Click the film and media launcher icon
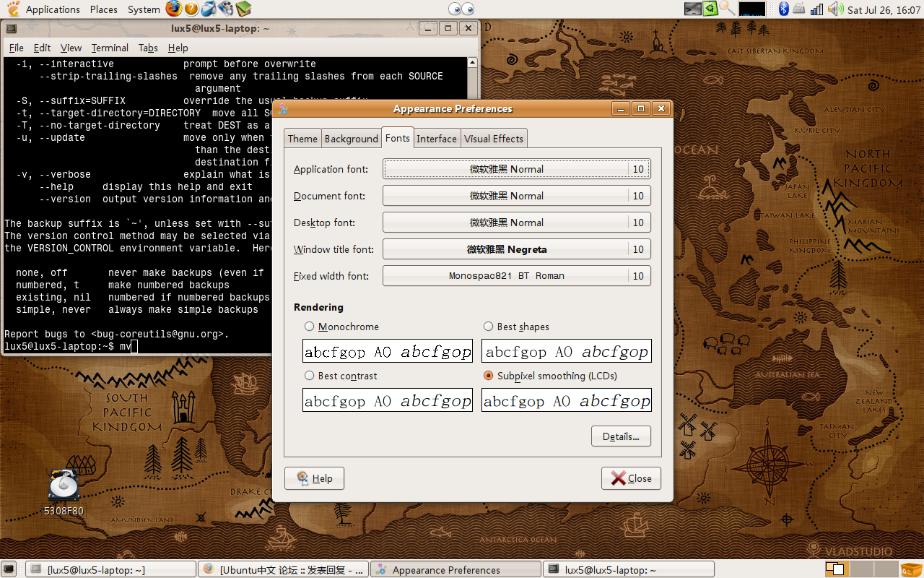 pos(226,9)
